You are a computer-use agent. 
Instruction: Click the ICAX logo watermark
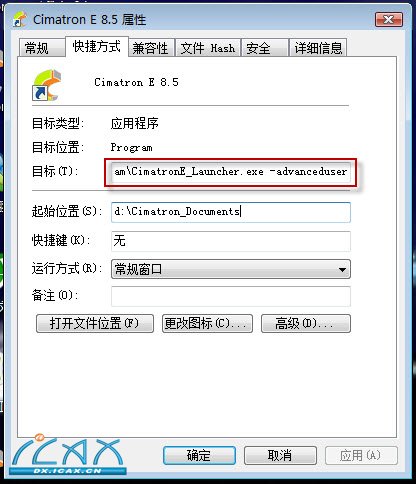coord(68,455)
